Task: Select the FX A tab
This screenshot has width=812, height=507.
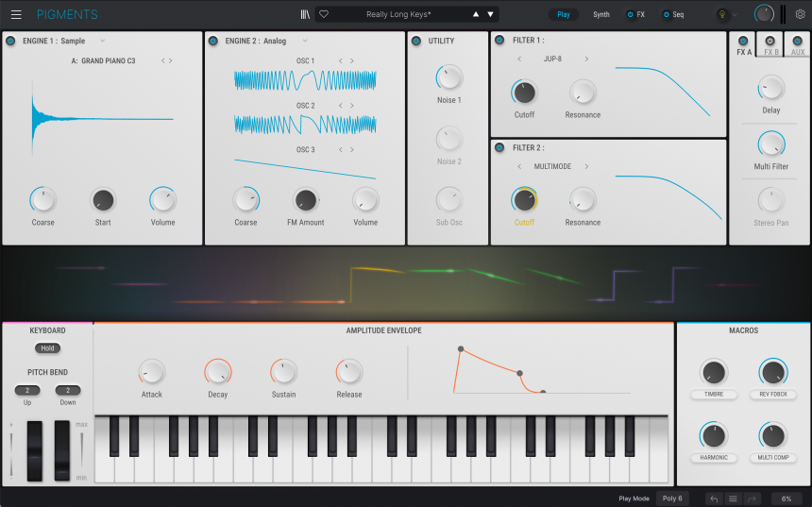Action: pyautogui.click(x=744, y=52)
